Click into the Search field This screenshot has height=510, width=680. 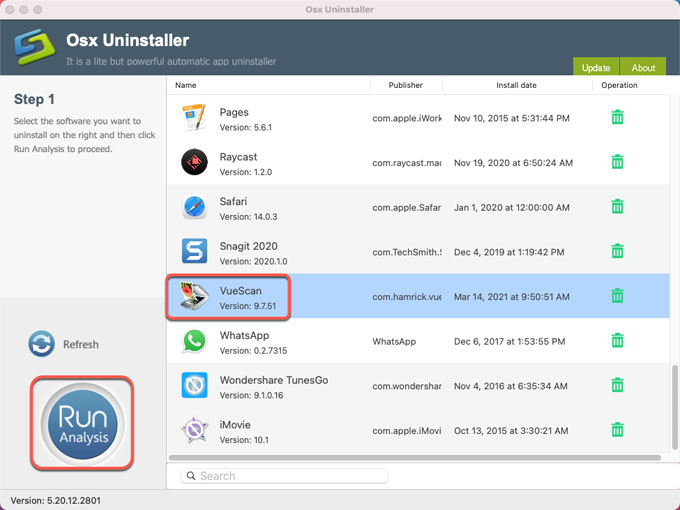pos(284,476)
